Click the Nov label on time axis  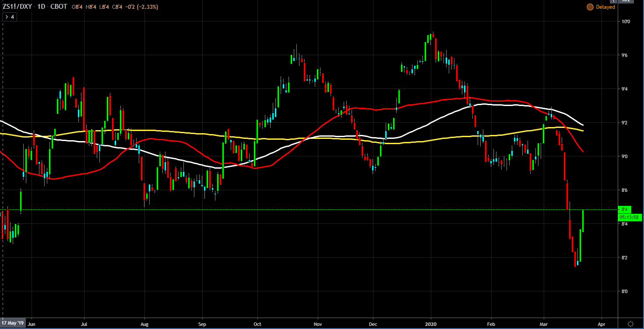pyautogui.click(x=318, y=325)
